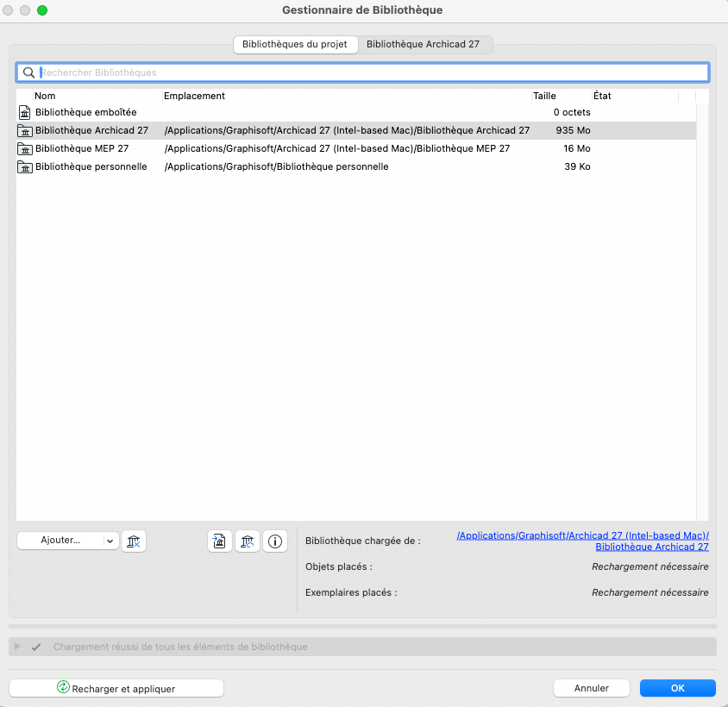The width and height of the screenshot is (728, 707).
Task: Open the blue library path link
Action: [x=583, y=541]
